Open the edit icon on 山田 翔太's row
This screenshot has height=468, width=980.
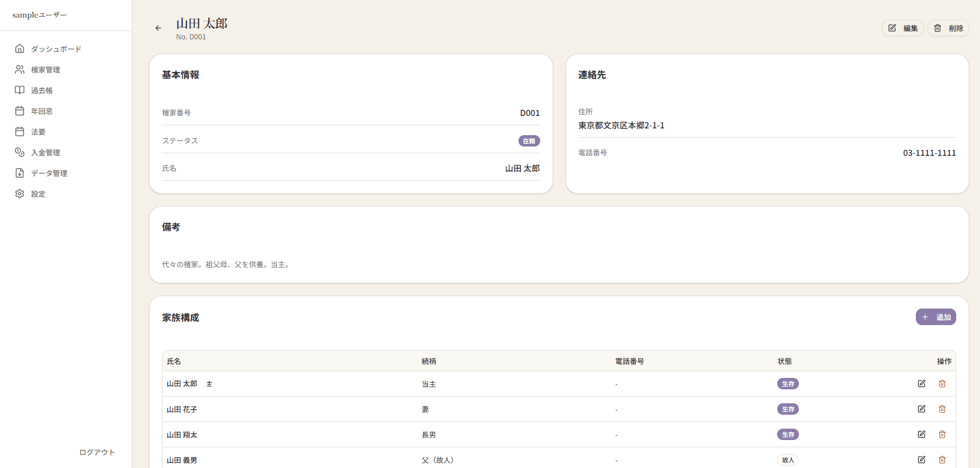[x=922, y=434]
